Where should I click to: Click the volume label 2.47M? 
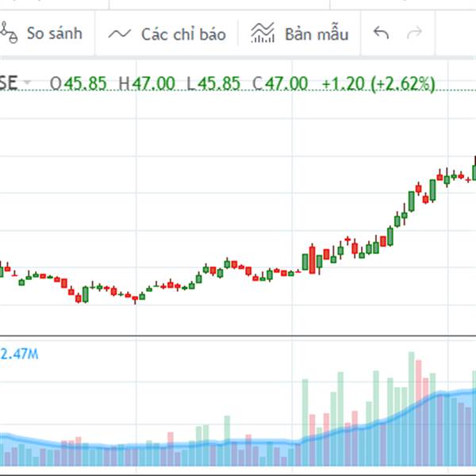[x=19, y=354]
